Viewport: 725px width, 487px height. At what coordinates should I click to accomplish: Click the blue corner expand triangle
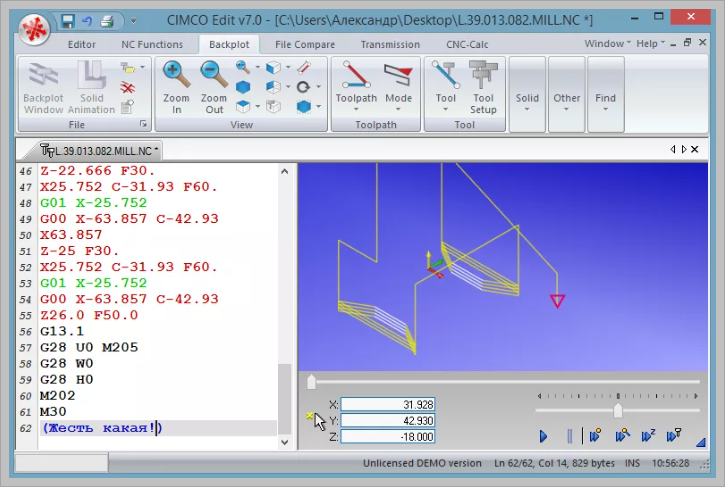tap(700, 442)
